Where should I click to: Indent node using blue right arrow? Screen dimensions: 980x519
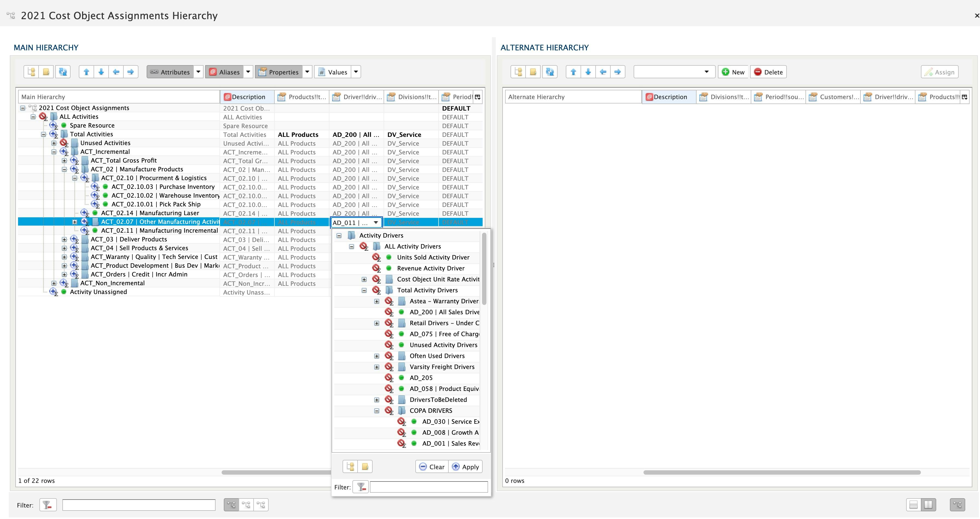(x=131, y=71)
